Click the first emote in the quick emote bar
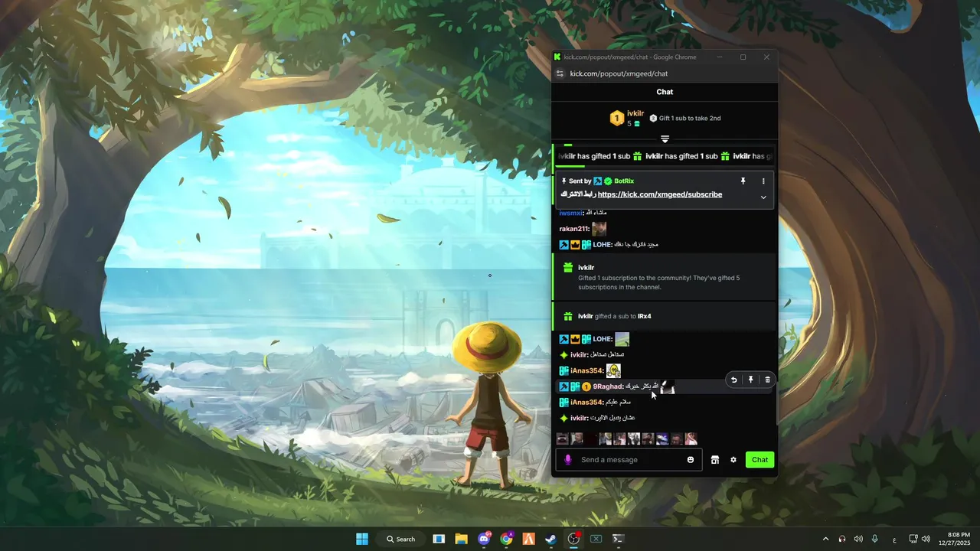Screen dimensions: 980x551 coord(563,439)
